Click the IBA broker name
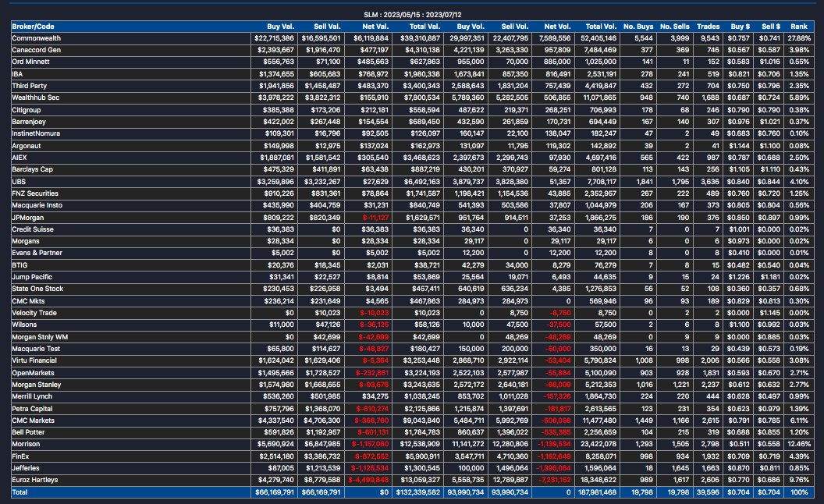Image resolution: width=824 pixels, height=504 pixels. [17, 74]
